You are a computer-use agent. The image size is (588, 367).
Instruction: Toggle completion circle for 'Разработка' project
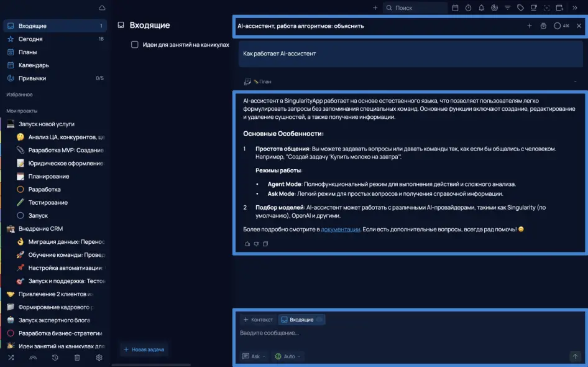20,189
